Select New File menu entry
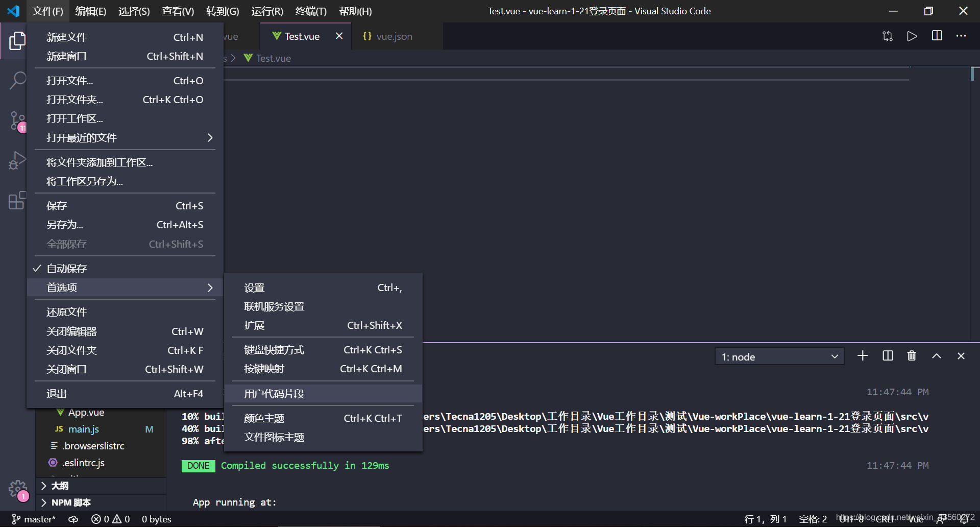The height and width of the screenshot is (527, 980). (x=125, y=37)
